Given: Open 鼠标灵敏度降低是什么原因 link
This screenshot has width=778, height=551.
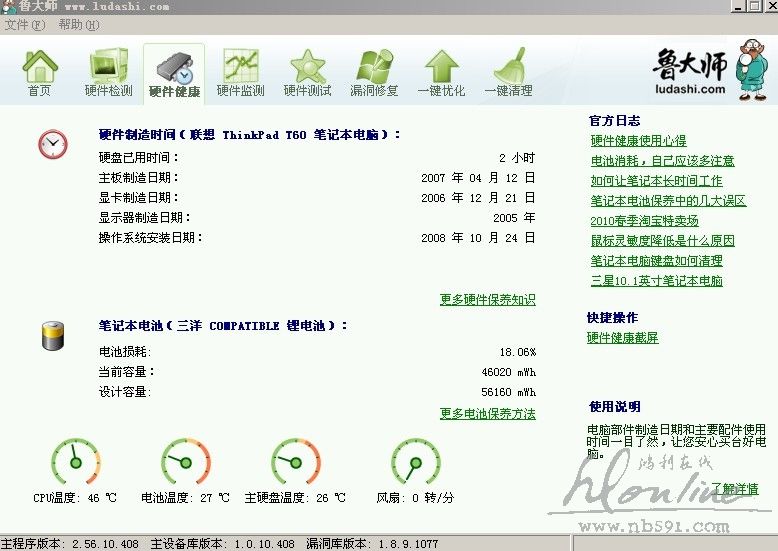Looking at the screenshot, I should point(662,241).
